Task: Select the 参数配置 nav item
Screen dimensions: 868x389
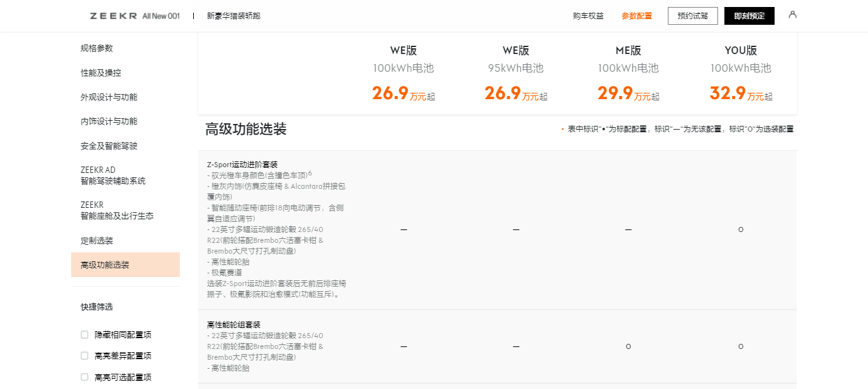Action: 637,16
